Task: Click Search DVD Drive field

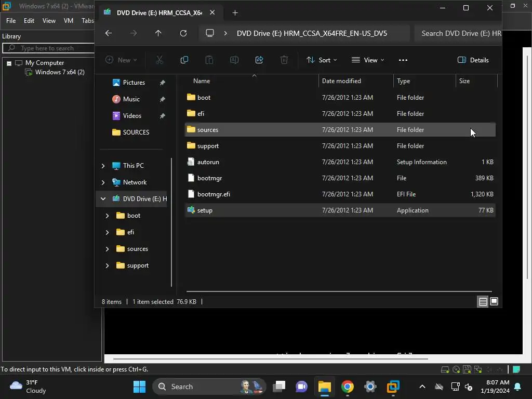Action: click(458, 33)
